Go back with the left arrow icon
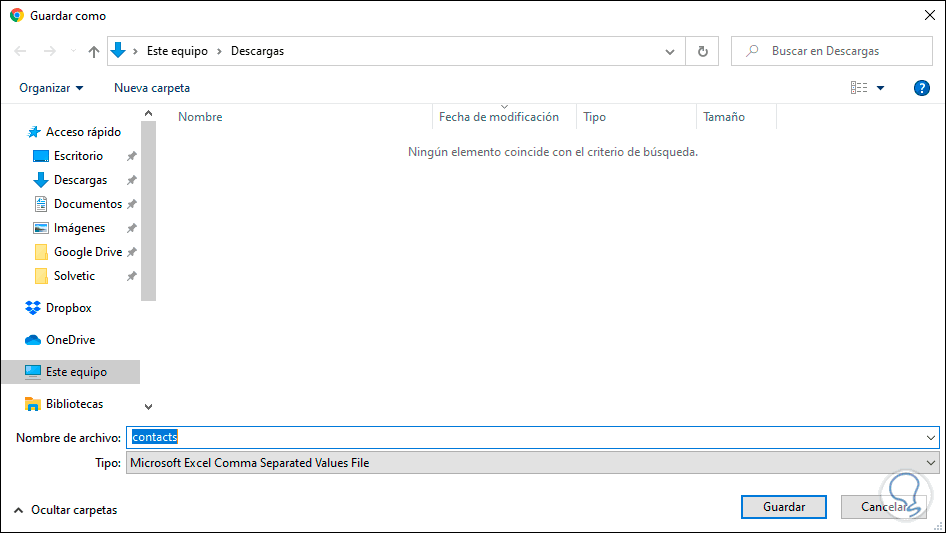 (21, 51)
